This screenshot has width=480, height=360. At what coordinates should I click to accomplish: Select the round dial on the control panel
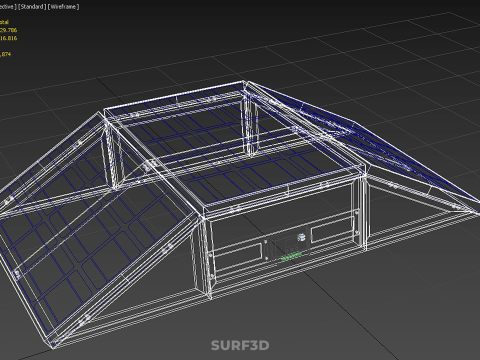click(x=301, y=237)
